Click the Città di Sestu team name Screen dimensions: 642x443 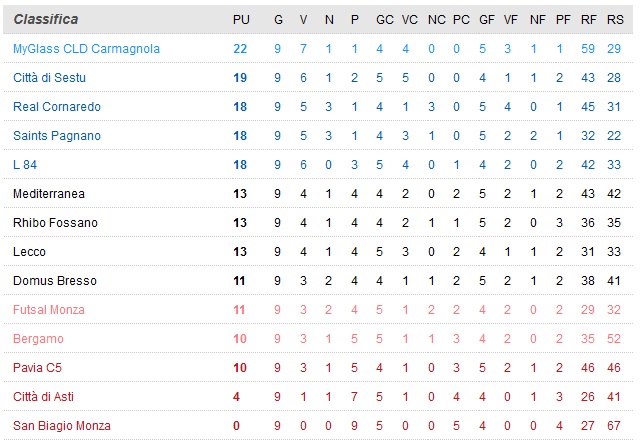point(49,78)
